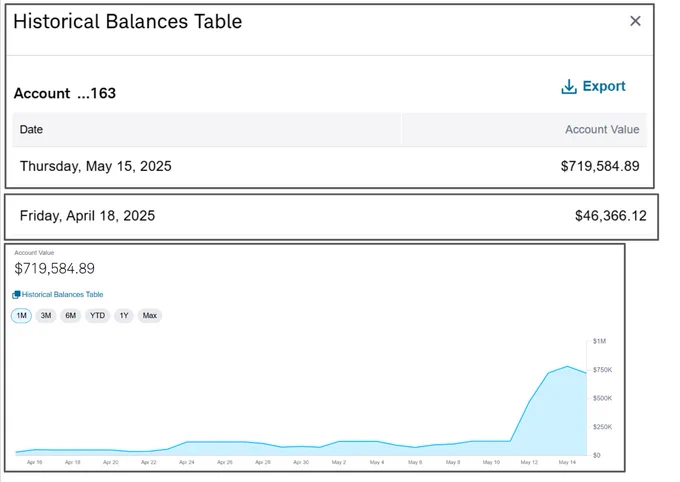Screen dimensions: 680x482
Task: Click the May 2 label on chart axis
Action: tap(339, 462)
